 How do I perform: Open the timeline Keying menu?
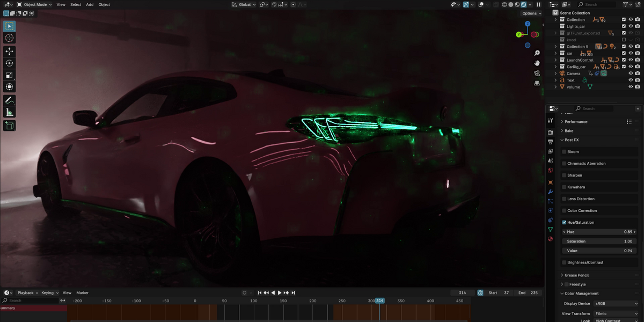pos(49,293)
